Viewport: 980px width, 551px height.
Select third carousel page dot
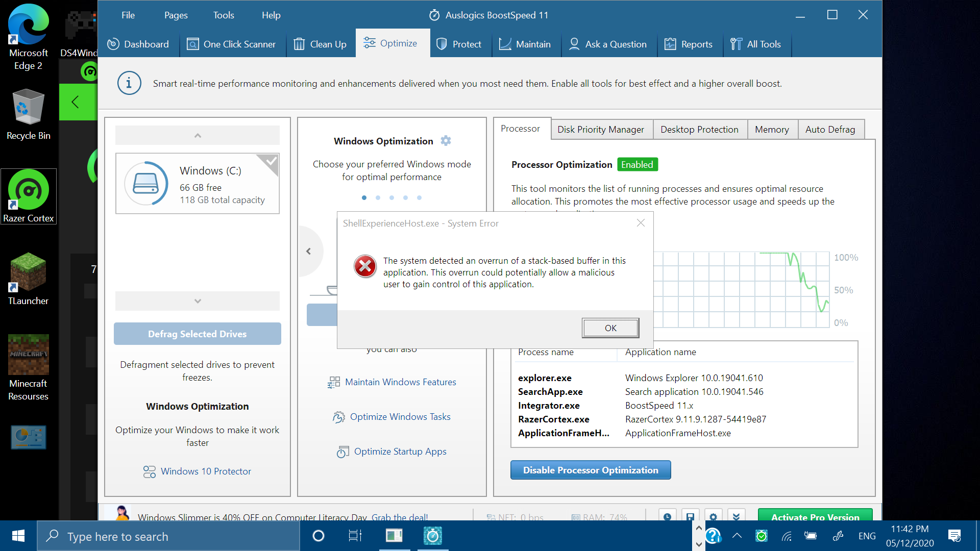pos(391,198)
